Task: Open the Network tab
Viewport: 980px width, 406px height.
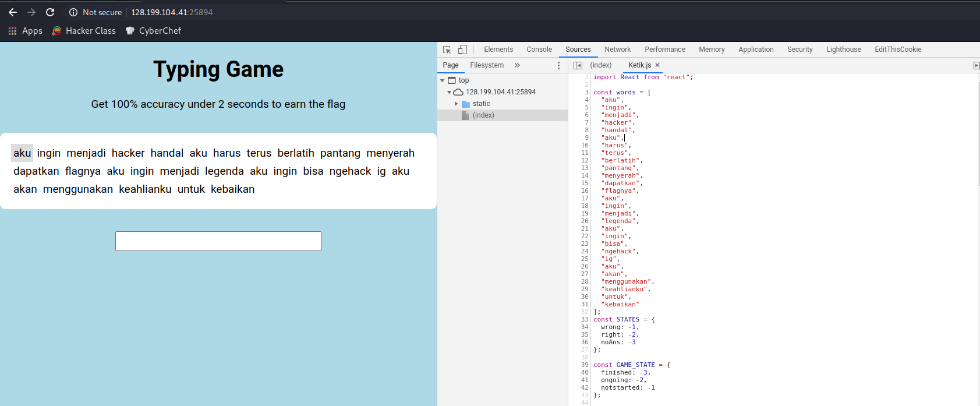Action: [x=617, y=50]
